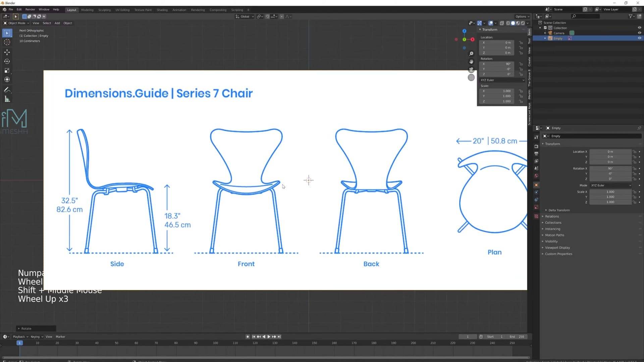Open Global transform orientation dropdown

tap(245, 16)
